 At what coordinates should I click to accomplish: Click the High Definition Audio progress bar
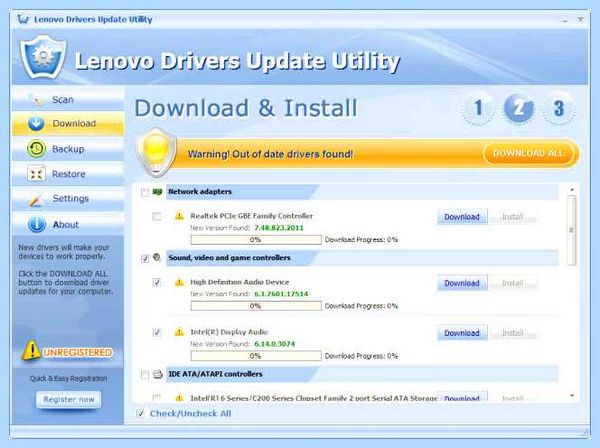[256, 306]
